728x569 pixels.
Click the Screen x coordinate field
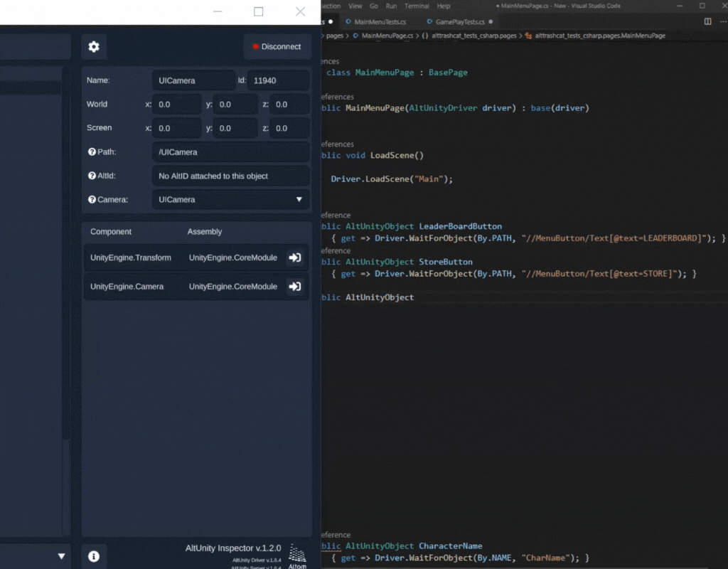177,128
